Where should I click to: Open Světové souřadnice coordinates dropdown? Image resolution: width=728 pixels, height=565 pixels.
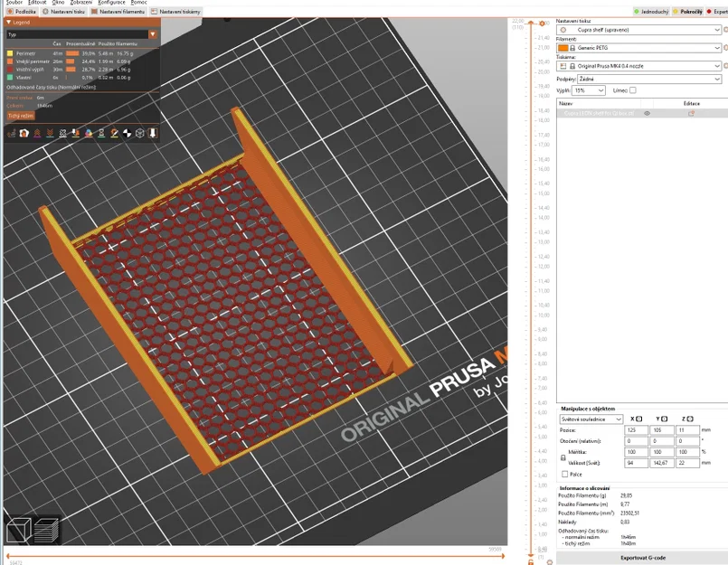[591, 419]
